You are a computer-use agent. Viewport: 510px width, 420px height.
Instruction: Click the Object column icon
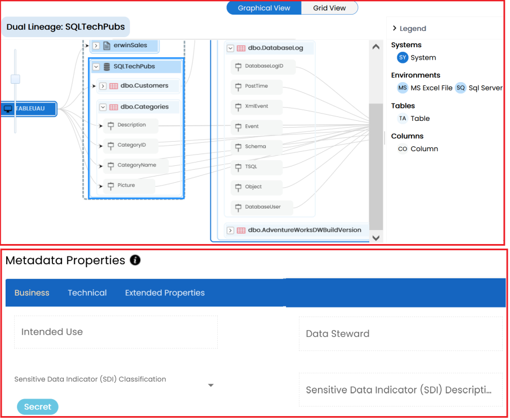click(238, 188)
